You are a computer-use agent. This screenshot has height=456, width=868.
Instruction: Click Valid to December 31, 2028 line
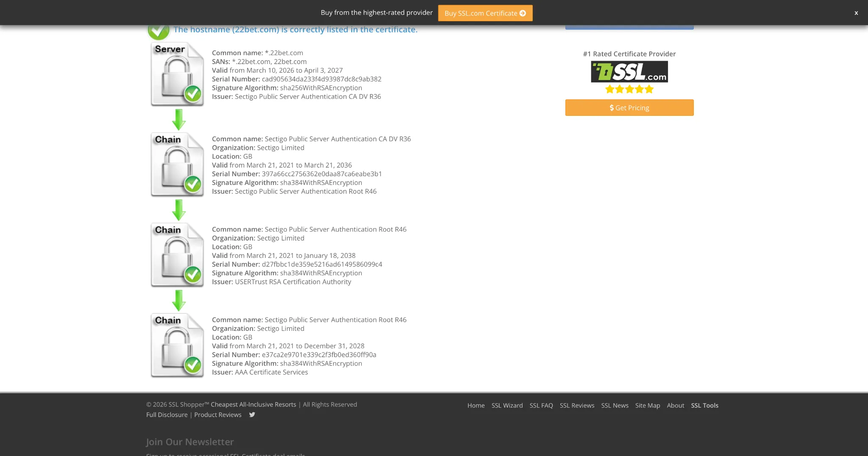click(288, 346)
